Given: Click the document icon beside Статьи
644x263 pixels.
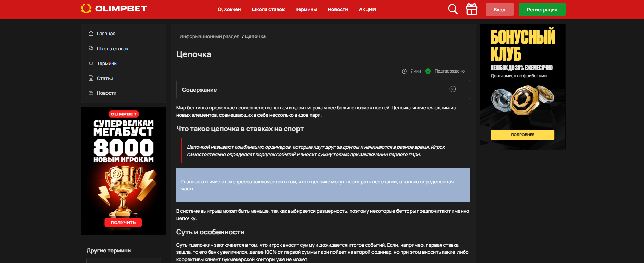Looking at the screenshot, I should tap(91, 78).
